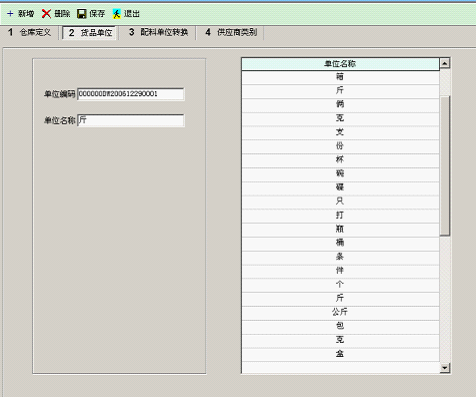Click the list scrollbar down arrow

tap(445, 368)
